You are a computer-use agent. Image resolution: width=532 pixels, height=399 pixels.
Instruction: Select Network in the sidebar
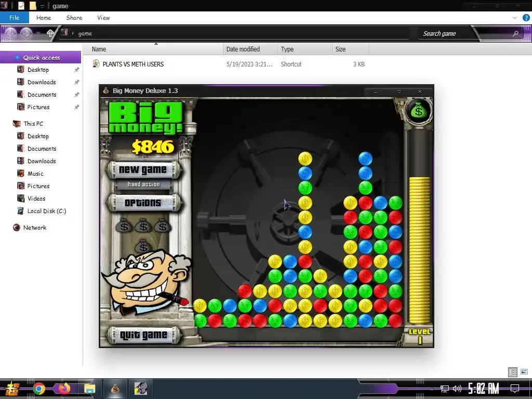click(35, 228)
